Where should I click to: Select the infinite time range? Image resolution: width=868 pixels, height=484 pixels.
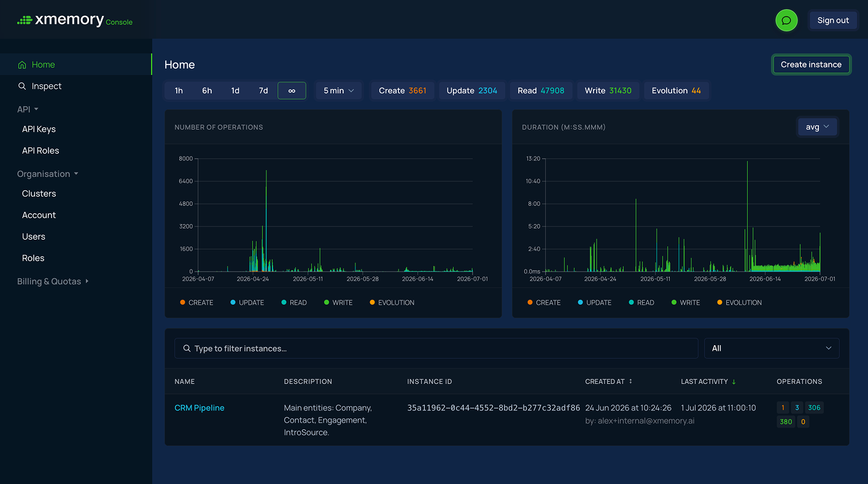coord(292,90)
